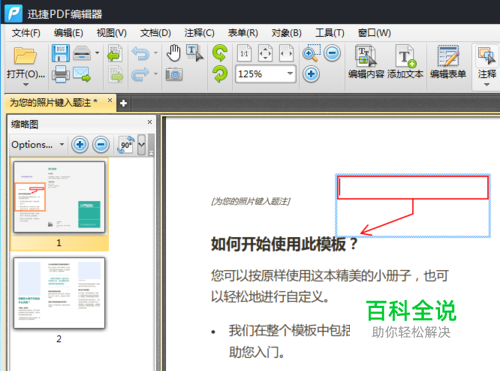Go to previous view green arrow page icon
500x371 pixels.
point(115,53)
